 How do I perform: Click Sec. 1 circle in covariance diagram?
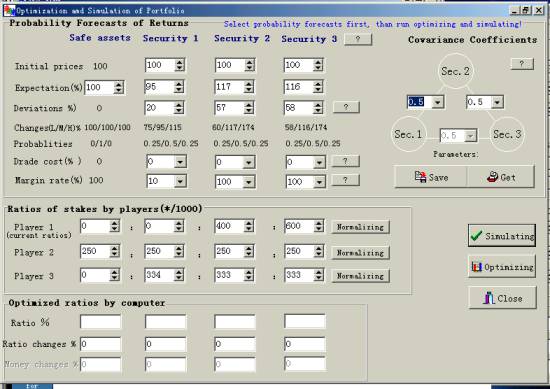pyautogui.click(x=408, y=134)
